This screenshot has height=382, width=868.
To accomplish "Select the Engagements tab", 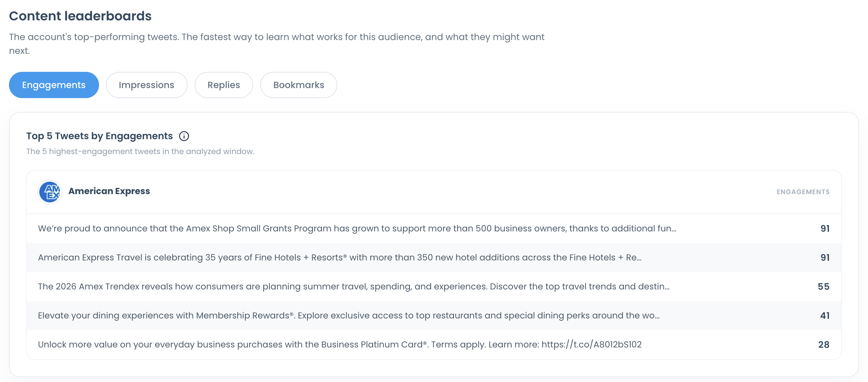I will click(x=54, y=85).
